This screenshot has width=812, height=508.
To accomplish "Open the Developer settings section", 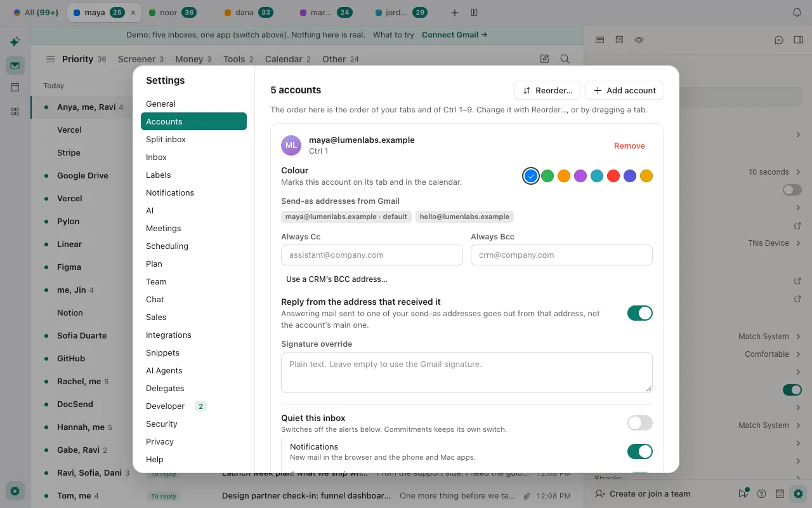I will (x=193, y=406).
